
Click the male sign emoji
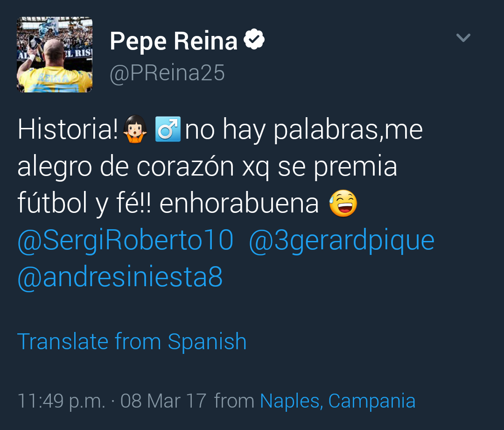click(168, 130)
